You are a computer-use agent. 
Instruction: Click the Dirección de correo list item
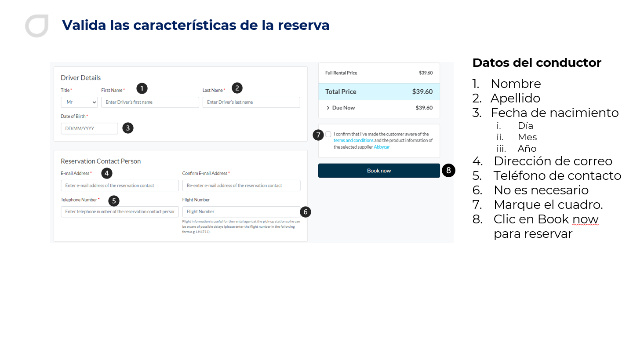[553, 161]
